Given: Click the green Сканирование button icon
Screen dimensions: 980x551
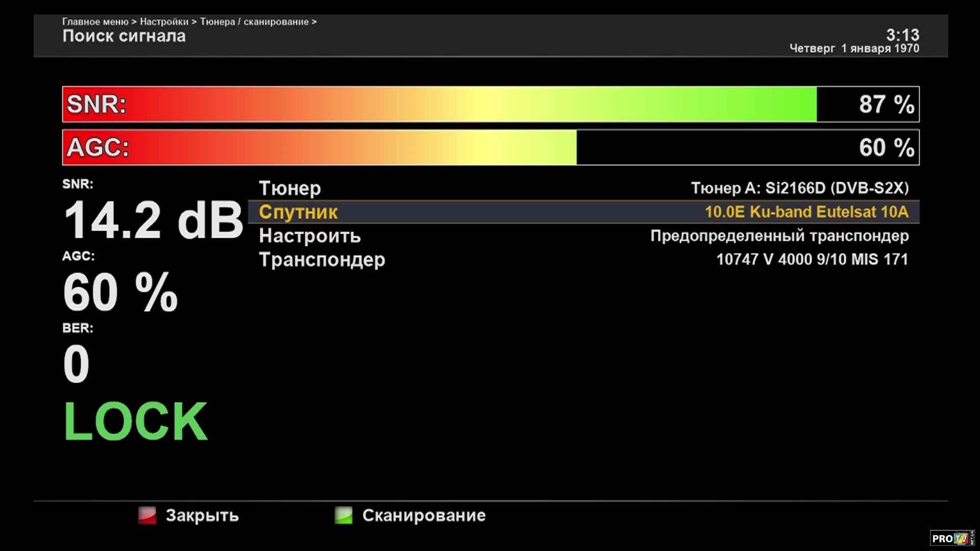Looking at the screenshot, I should [x=344, y=515].
